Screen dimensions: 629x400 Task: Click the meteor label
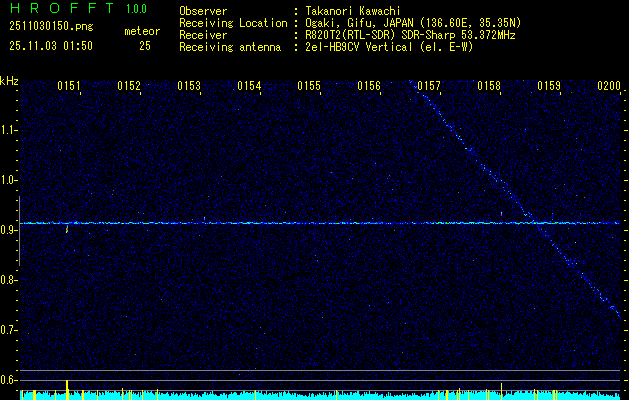[x=142, y=31]
